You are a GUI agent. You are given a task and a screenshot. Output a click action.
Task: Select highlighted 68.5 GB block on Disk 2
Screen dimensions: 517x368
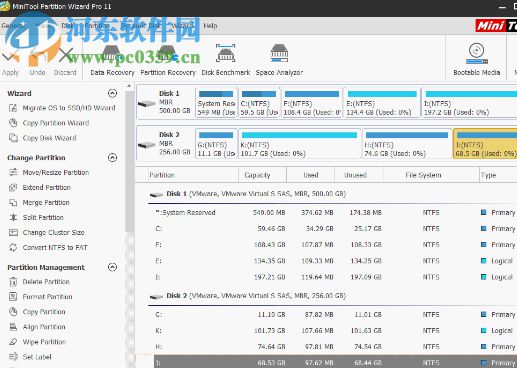click(485, 144)
